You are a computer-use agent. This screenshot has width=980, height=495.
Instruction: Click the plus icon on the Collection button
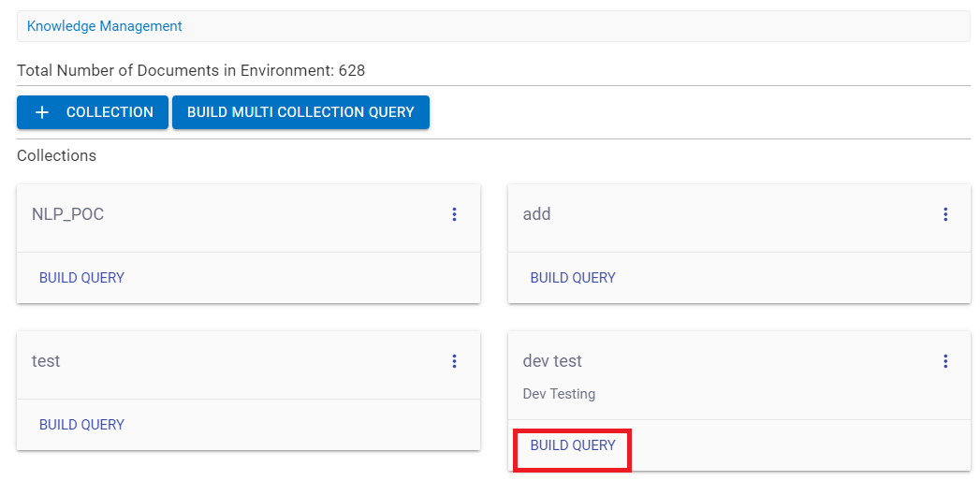42,112
